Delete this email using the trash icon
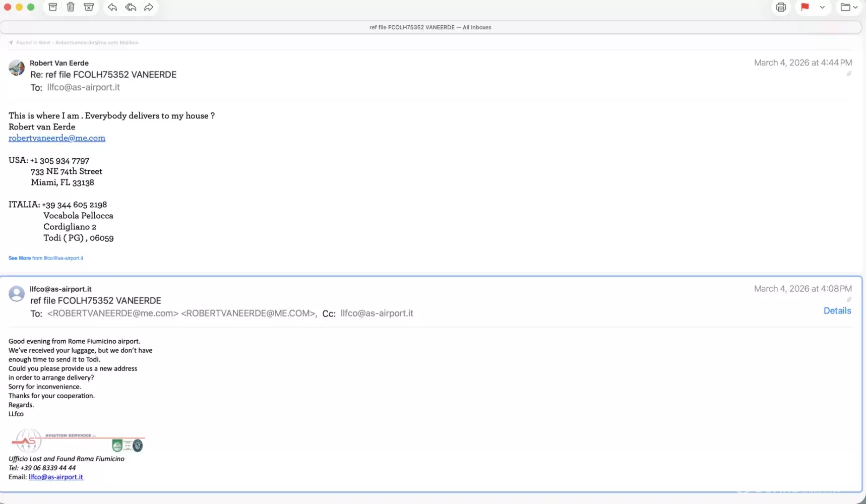The height and width of the screenshot is (504, 866). 71,7
